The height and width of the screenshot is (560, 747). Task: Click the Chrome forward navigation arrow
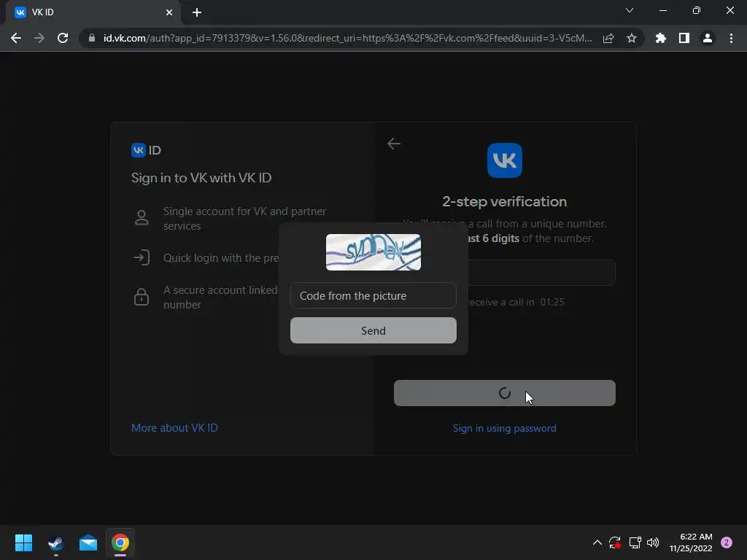pos(39,38)
